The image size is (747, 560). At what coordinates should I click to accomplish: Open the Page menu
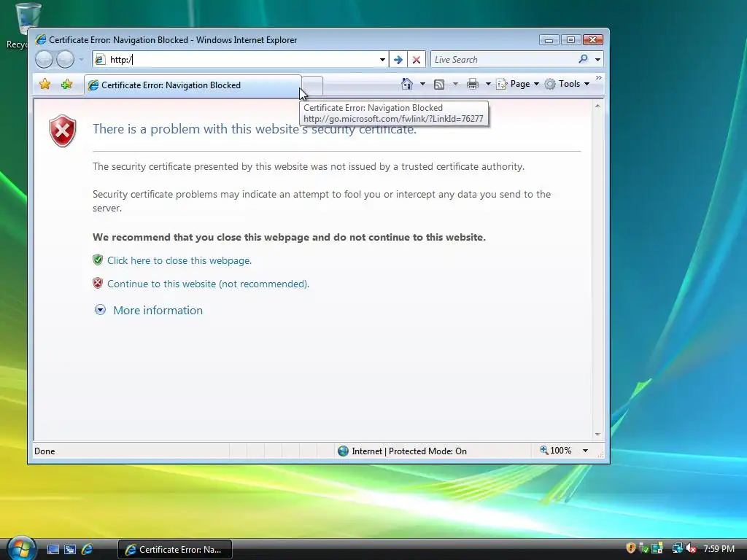518,84
